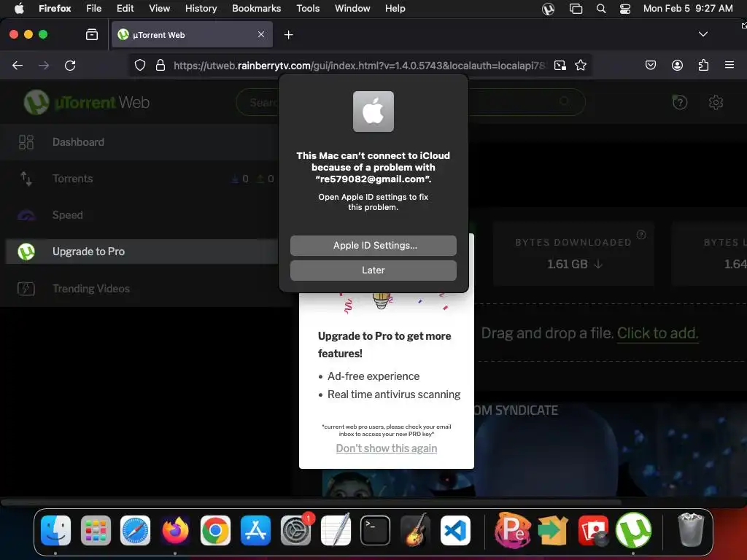The image size is (747, 560).
Task: Open the Tools menu
Action: [x=308, y=9]
